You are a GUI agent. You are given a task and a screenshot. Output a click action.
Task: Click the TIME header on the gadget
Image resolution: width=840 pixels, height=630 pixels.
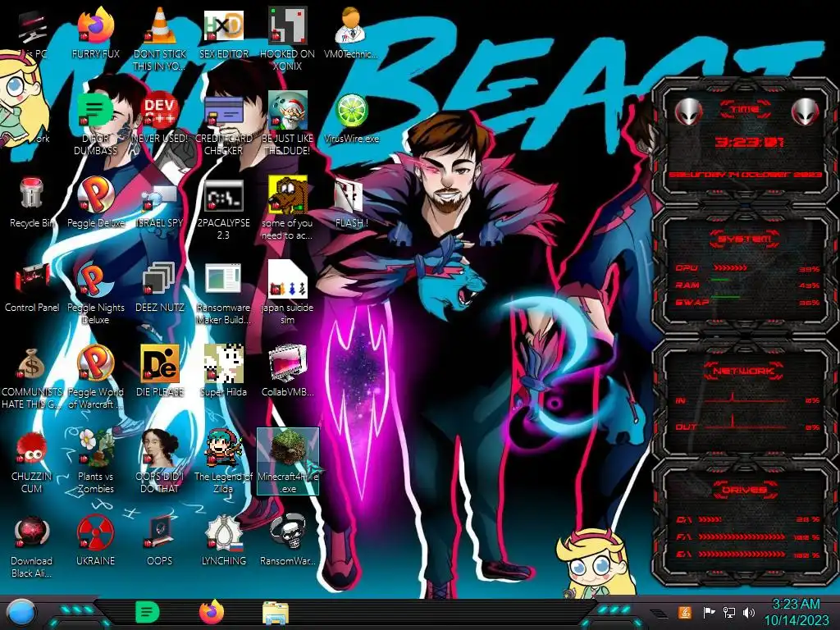[x=745, y=109]
